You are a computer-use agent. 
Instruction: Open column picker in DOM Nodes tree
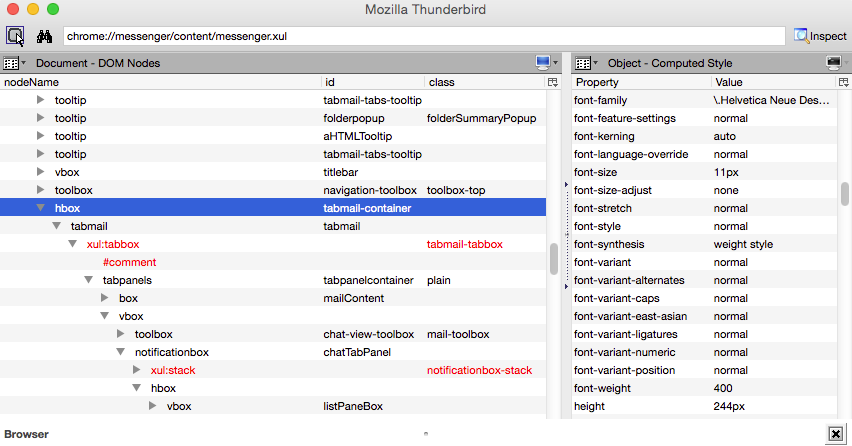pyautogui.click(x=553, y=82)
